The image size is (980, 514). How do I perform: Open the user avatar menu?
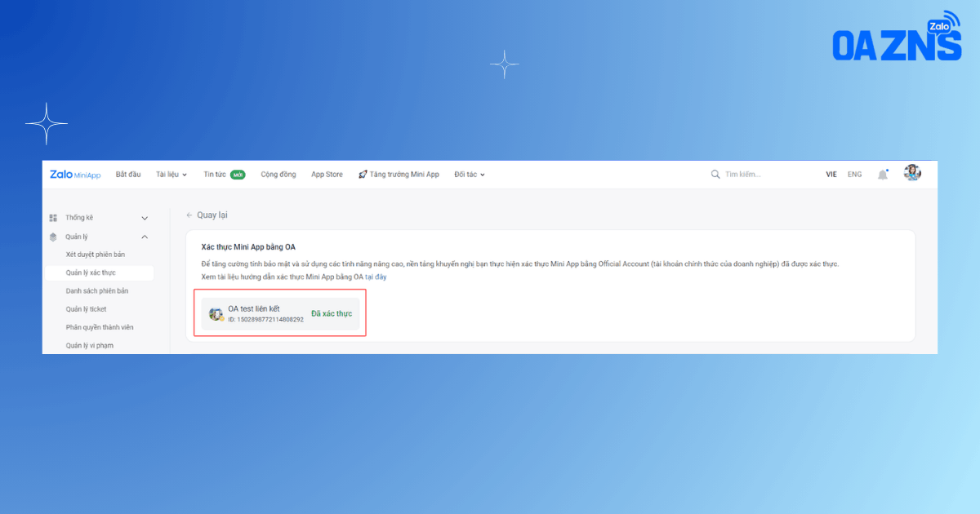click(912, 173)
